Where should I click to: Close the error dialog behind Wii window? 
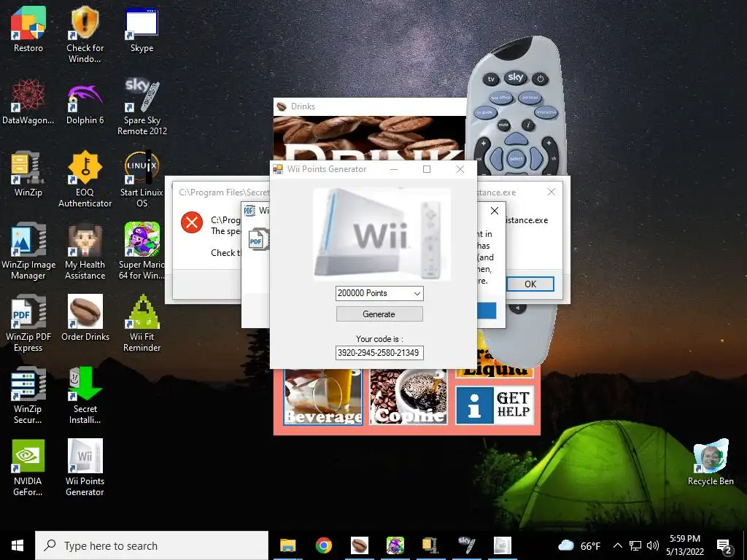pyautogui.click(x=551, y=192)
